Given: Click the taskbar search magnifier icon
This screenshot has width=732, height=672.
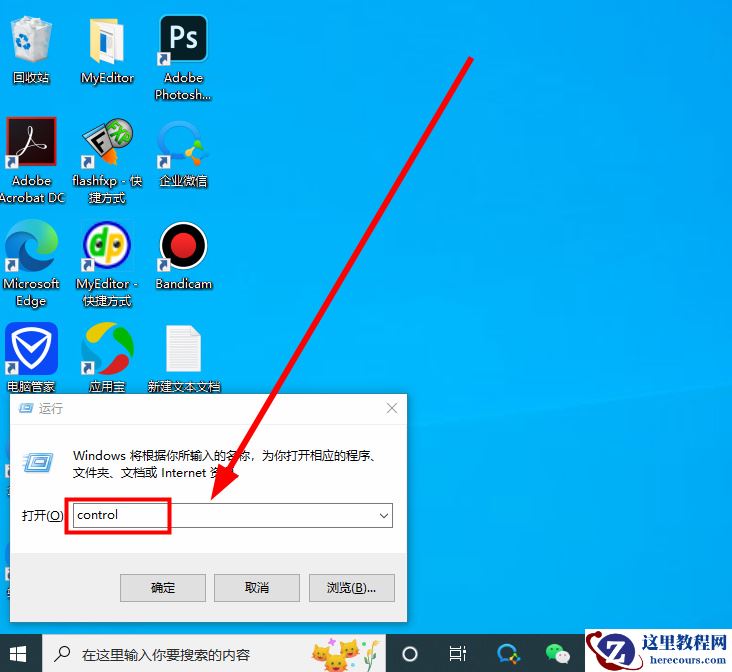Looking at the screenshot, I should (x=62, y=654).
